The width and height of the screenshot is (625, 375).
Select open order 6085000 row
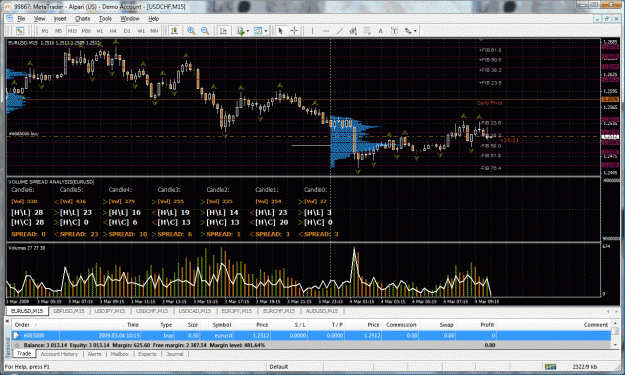[x=311, y=336]
